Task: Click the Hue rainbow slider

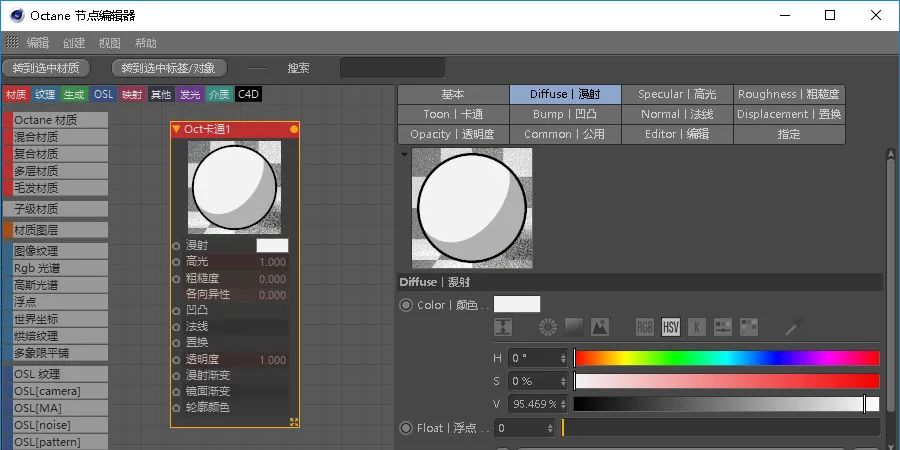Action: pyautogui.click(x=726, y=358)
